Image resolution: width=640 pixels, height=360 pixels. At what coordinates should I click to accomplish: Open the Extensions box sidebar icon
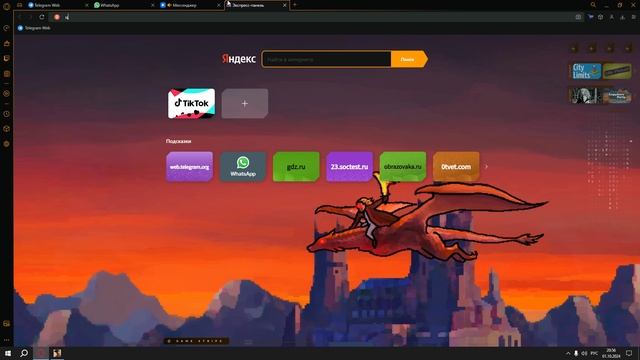(x=6, y=129)
